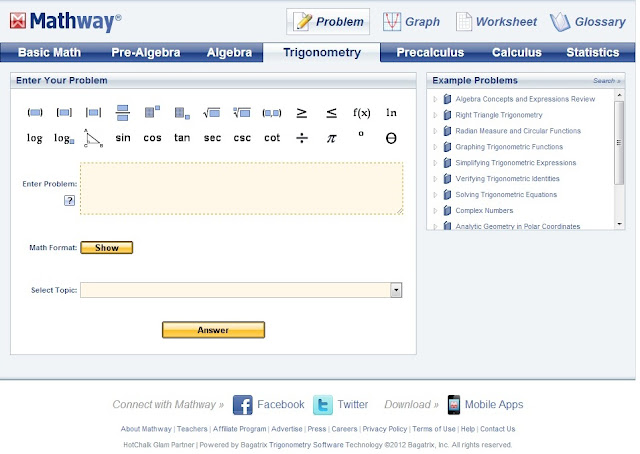This screenshot has width=640, height=454.
Task: Open the Privacy Policy footer link
Action: [x=384, y=429]
